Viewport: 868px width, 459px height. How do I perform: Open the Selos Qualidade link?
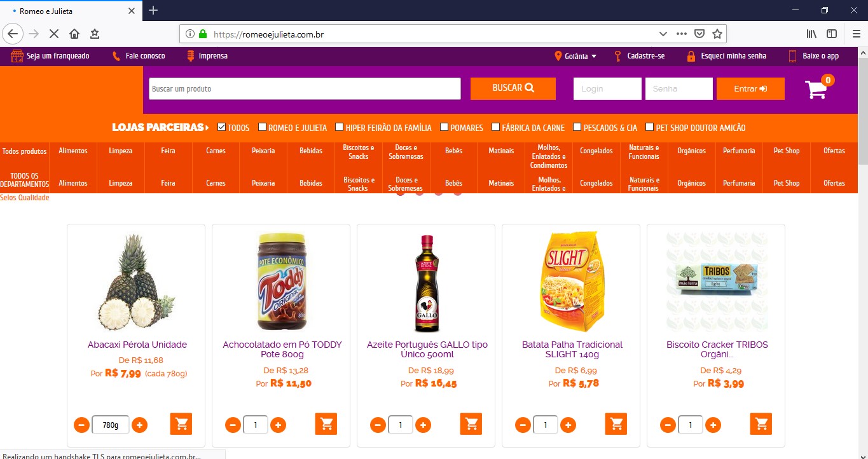[x=25, y=198]
